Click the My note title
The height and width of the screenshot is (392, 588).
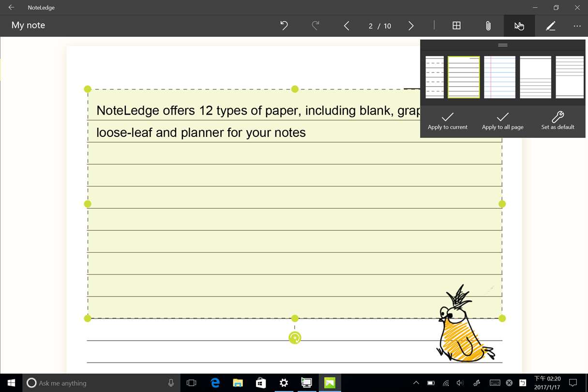pyautogui.click(x=28, y=26)
